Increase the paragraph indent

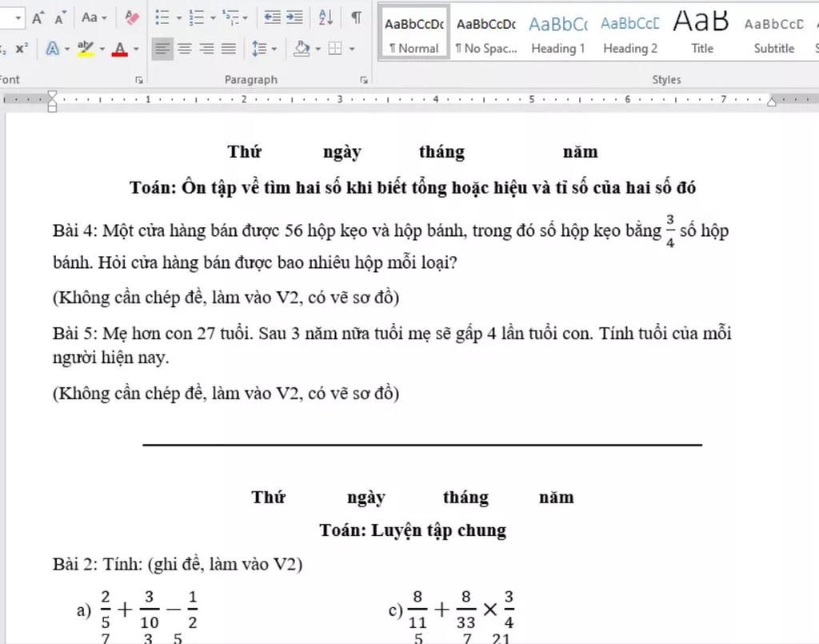pyautogui.click(x=294, y=18)
